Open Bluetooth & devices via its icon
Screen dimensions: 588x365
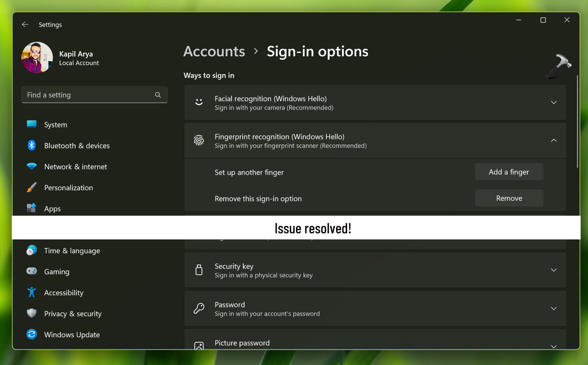click(32, 145)
